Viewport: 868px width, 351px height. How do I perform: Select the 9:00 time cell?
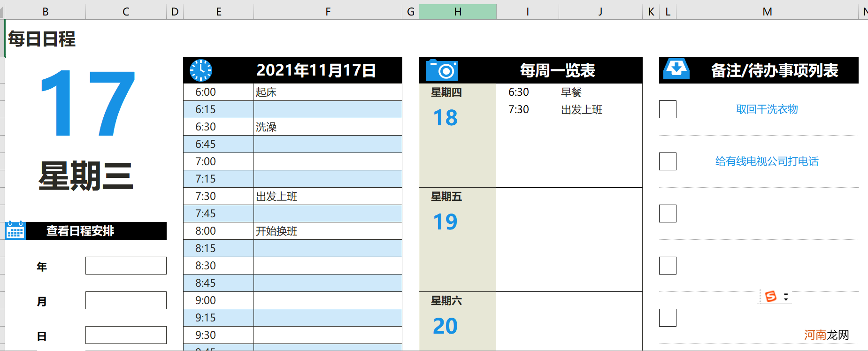coord(219,300)
